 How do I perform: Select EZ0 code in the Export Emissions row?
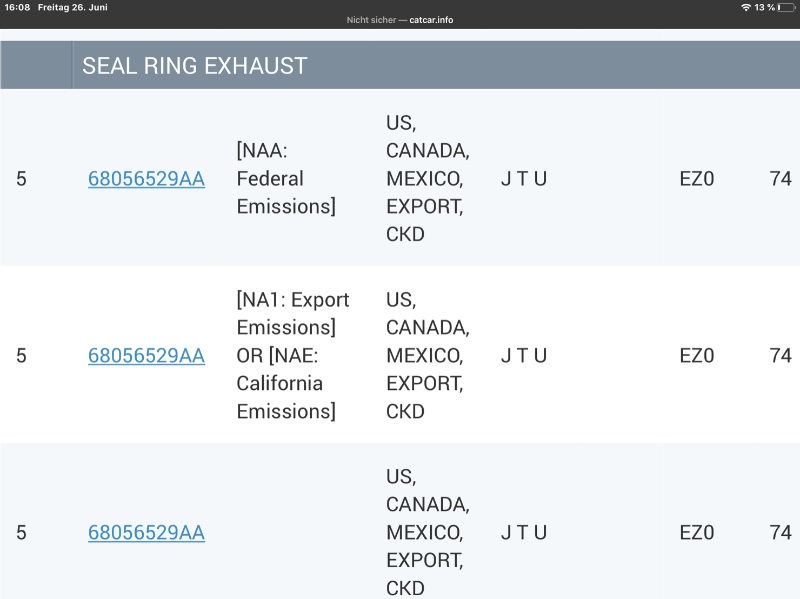[x=697, y=356]
